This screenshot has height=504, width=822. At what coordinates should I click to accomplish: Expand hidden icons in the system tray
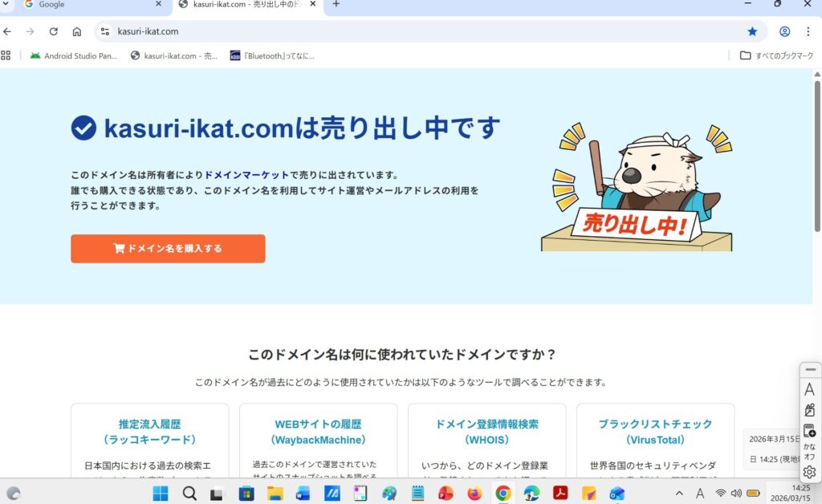click(x=678, y=494)
